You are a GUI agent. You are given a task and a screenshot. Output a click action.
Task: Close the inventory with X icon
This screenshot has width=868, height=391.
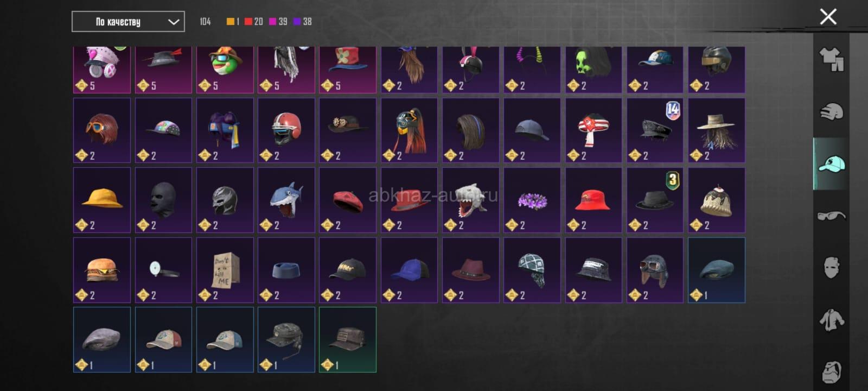tap(828, 17)
